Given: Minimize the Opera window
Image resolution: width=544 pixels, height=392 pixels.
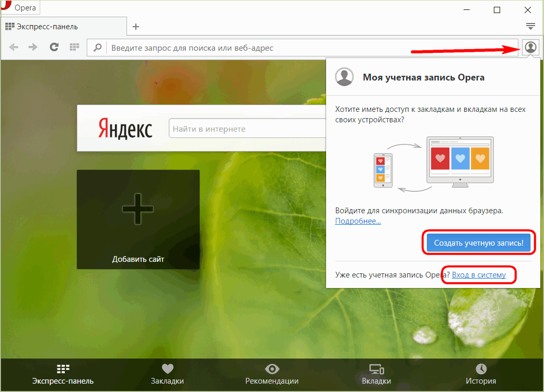Looking at the screenshot, I should (467, 10).
